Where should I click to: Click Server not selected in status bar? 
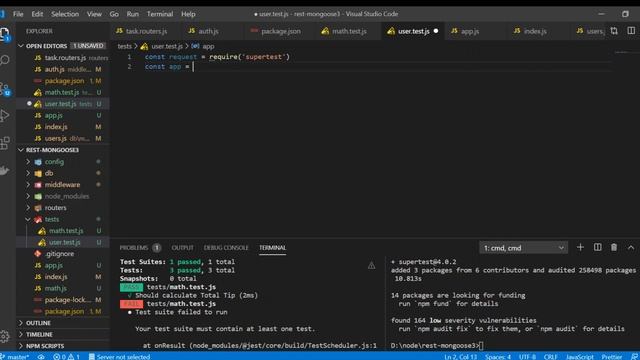pos(119,357)
